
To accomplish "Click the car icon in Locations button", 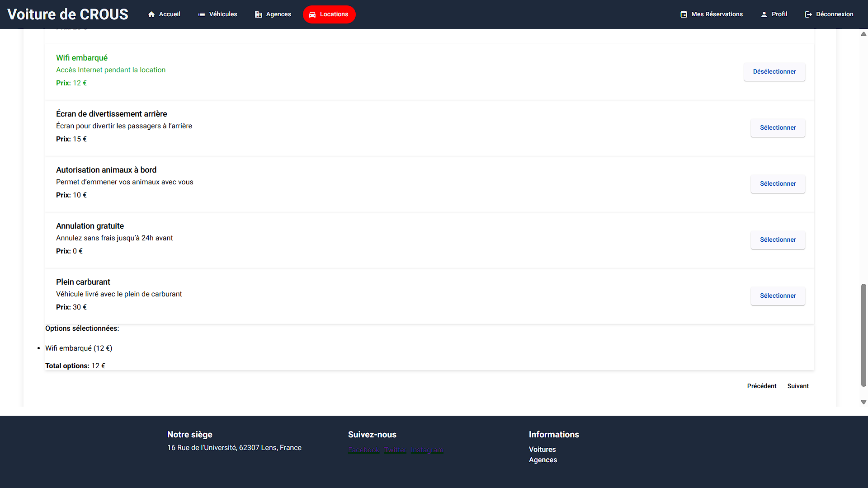I will (x=312, y=14).
